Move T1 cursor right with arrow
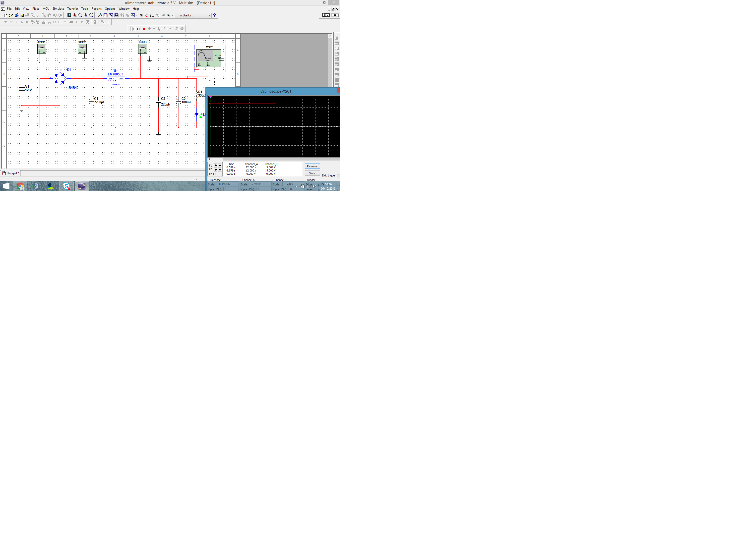The height and width of the screenshot is (560, 747). pos(220,166)
